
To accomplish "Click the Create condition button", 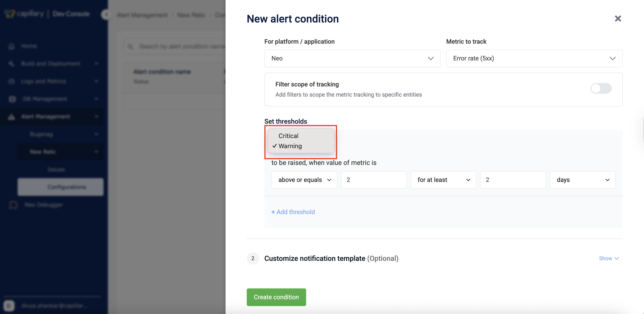I will click(276, 297).
